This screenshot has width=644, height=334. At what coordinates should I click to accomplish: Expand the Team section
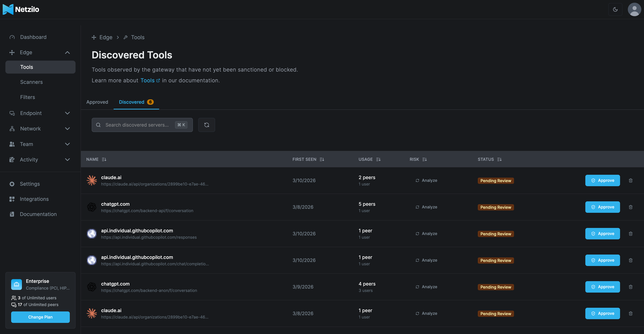tap(67, 144)
